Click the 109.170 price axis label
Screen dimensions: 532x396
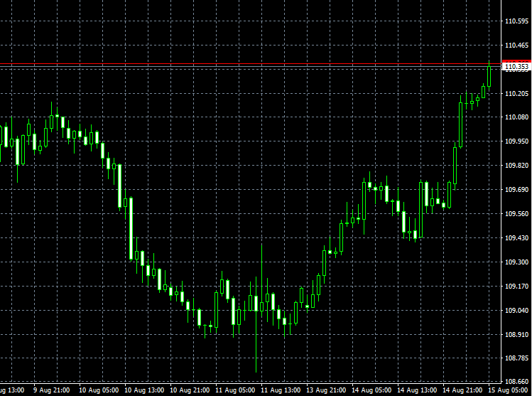tap(517, 286)
